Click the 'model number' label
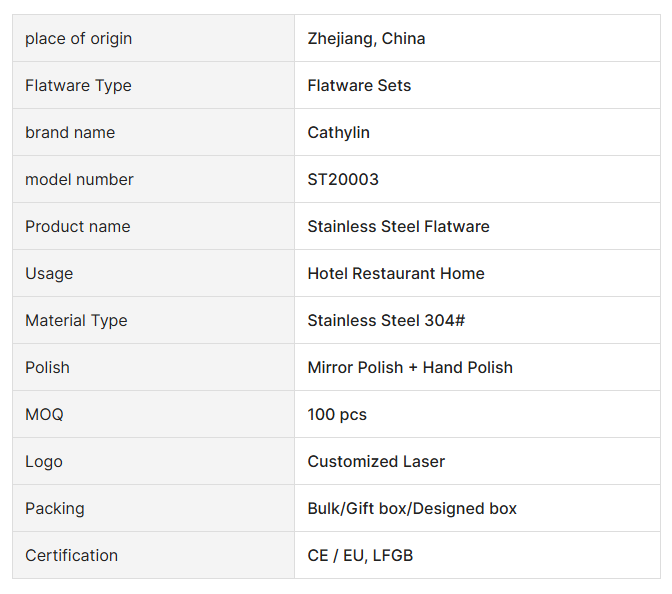672x594 pixels. coord(79,180)
